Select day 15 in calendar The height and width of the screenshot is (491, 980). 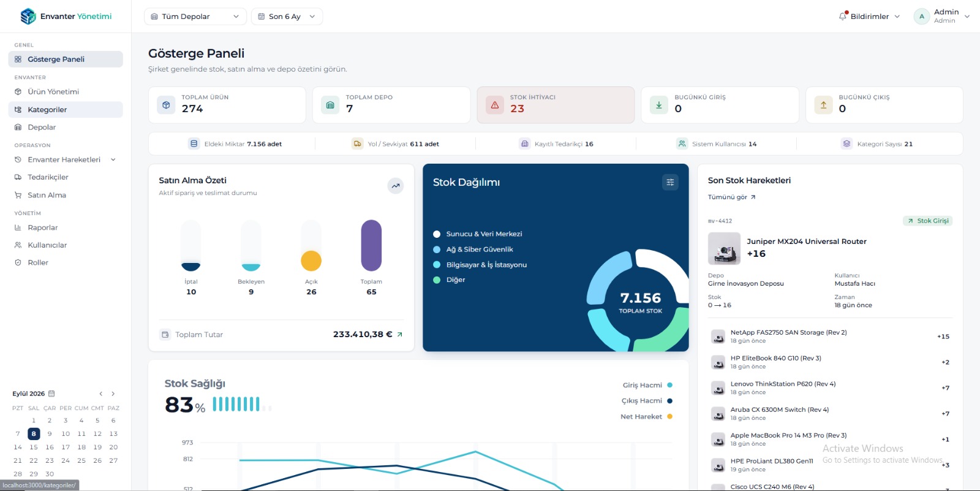click(34, 447)
